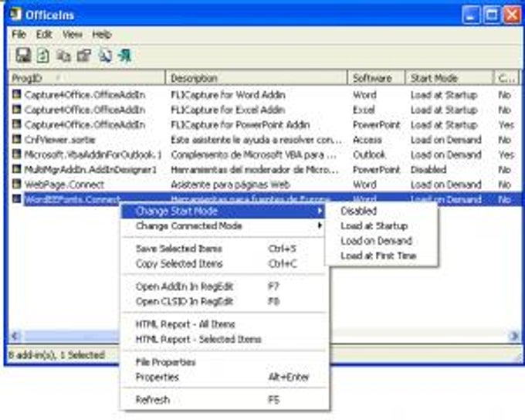The height and width of the screenshot is (420, 525).
Task: Sort by the Description column header
Action: coord(256,78)
